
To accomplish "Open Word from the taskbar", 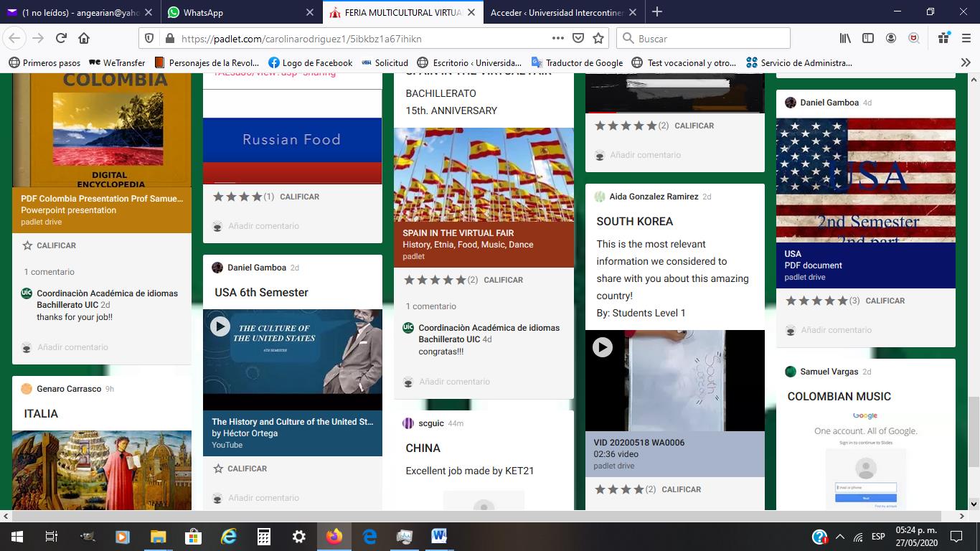I will tap(439, 536).
